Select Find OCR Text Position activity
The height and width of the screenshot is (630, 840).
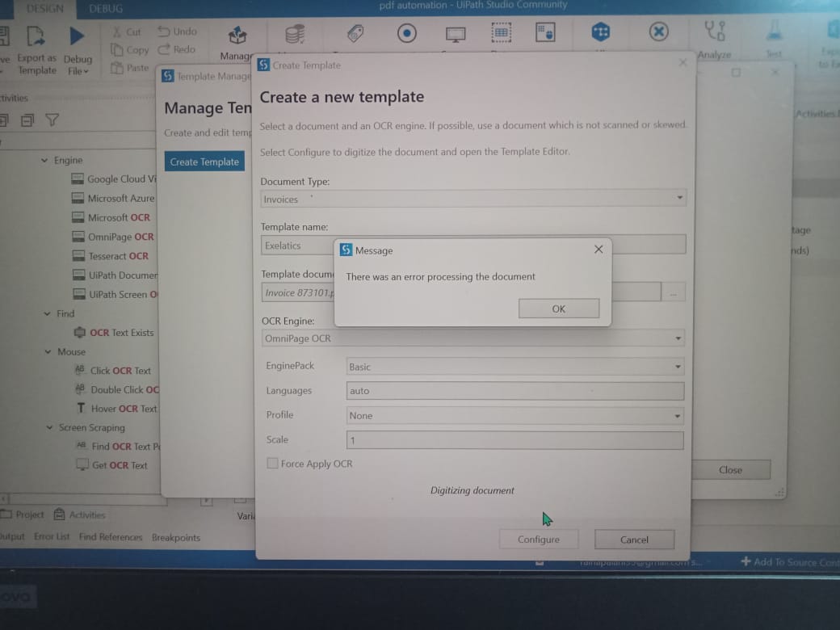click(x=118, y=446)
